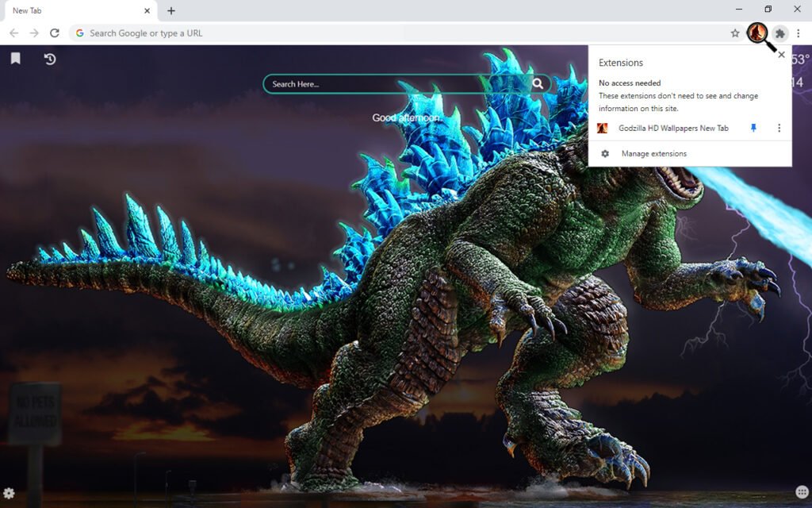Screen dimensions: 812x508
Task: Open options menu for Godzilla HD Wallpapers extension
Action: [x=779, y=127]
